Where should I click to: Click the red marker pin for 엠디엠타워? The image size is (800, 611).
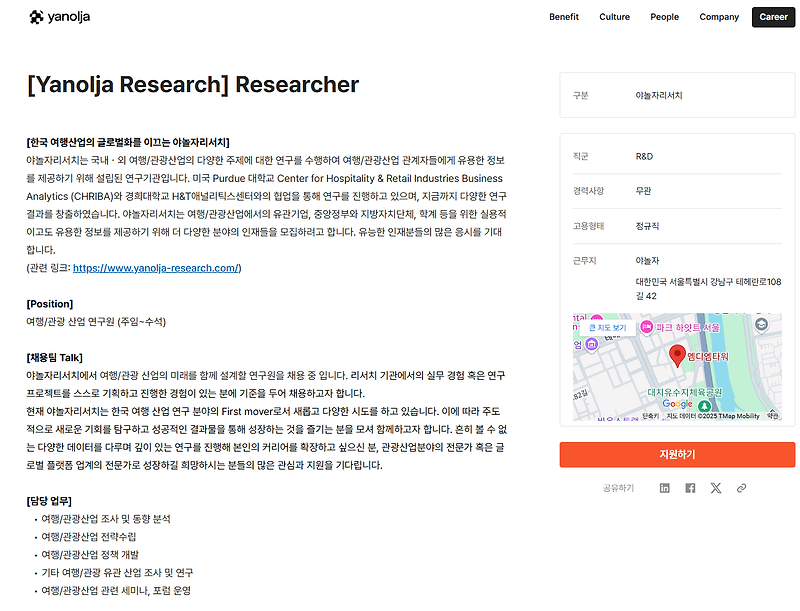pos(678,356)
